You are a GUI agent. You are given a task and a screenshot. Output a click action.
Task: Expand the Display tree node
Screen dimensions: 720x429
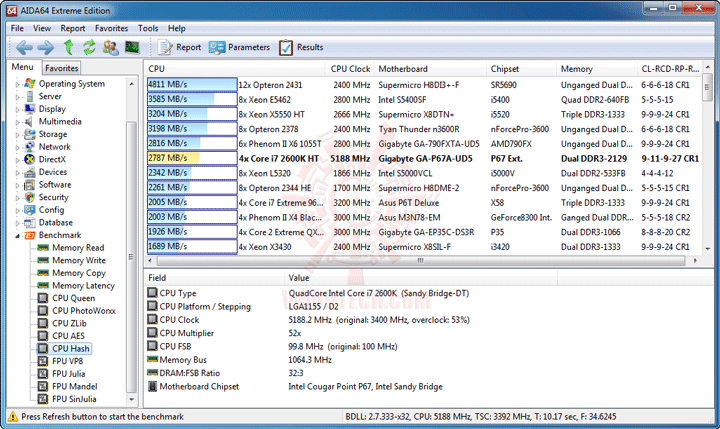tap(17, 109)
